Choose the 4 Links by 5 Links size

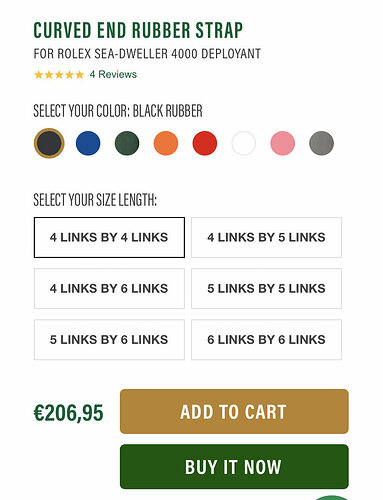pos(266,237)
